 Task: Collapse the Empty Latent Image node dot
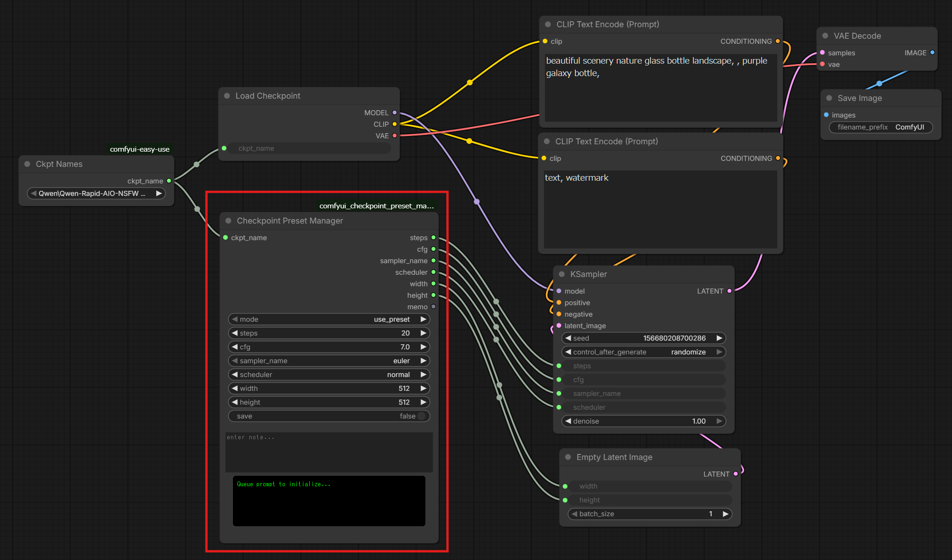point(568,457)
